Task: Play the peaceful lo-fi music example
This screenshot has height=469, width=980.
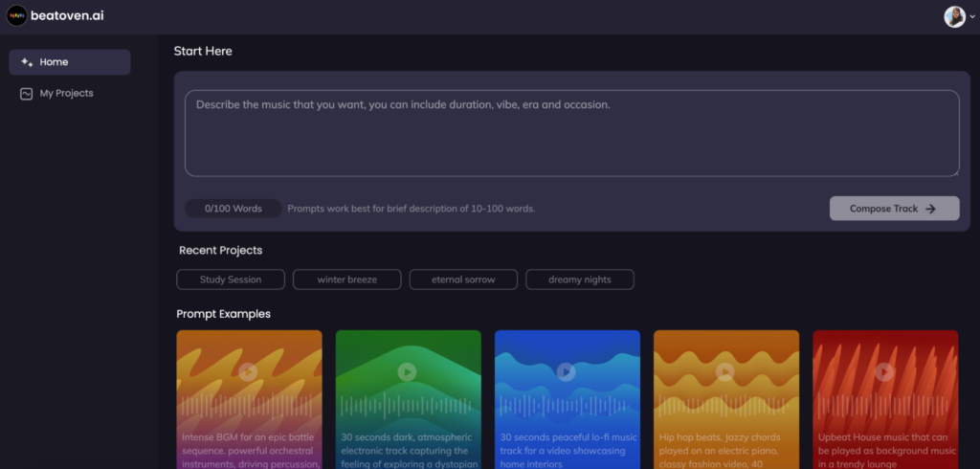Action: point(567,372)
